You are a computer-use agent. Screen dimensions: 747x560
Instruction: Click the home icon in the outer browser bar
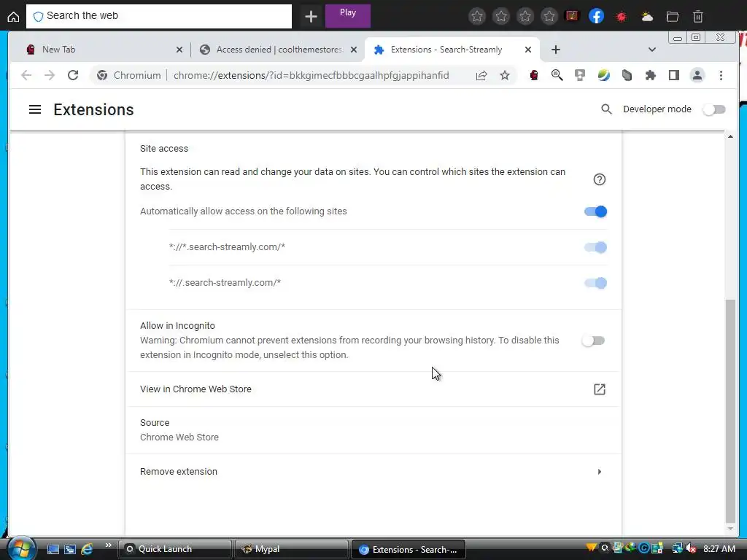[13, 17]
